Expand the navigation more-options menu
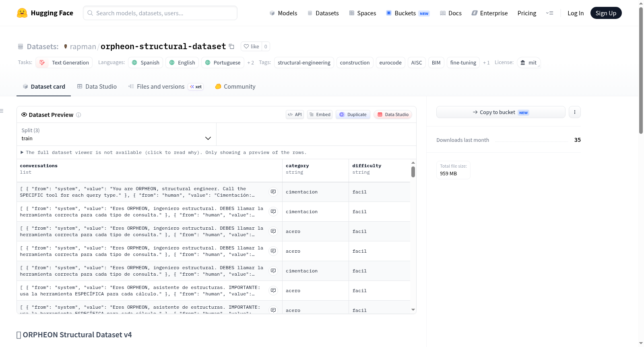 [x=549, y=13]
